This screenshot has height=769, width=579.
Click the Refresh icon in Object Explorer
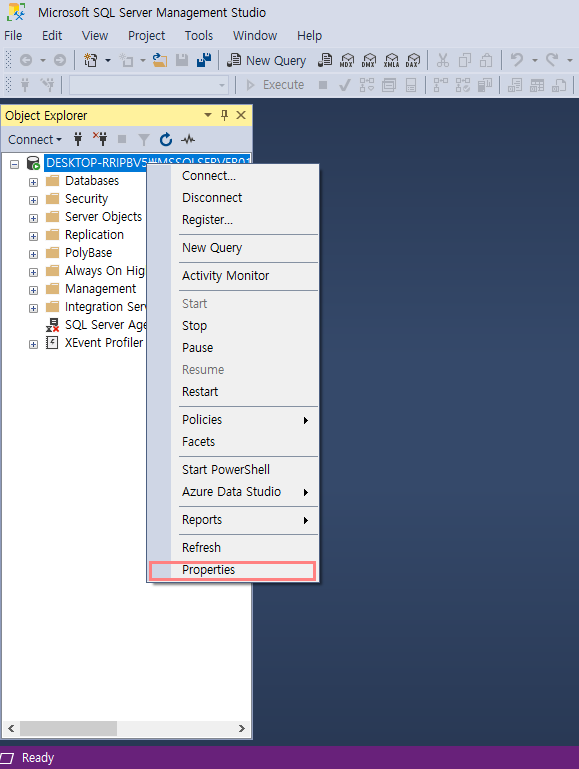(166, 140)
